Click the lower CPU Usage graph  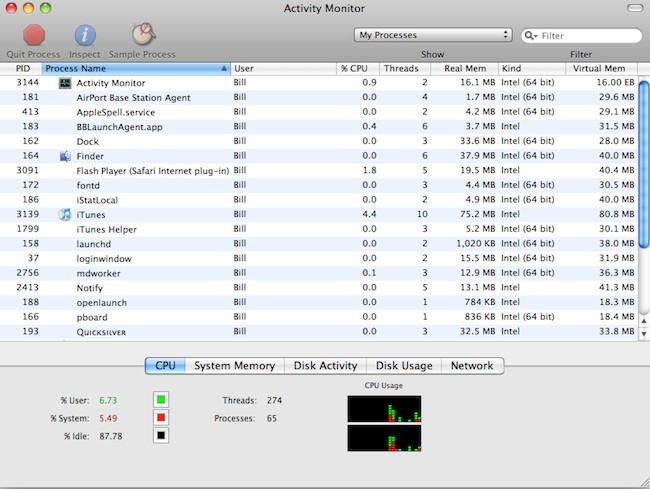(x=384, y=438)
